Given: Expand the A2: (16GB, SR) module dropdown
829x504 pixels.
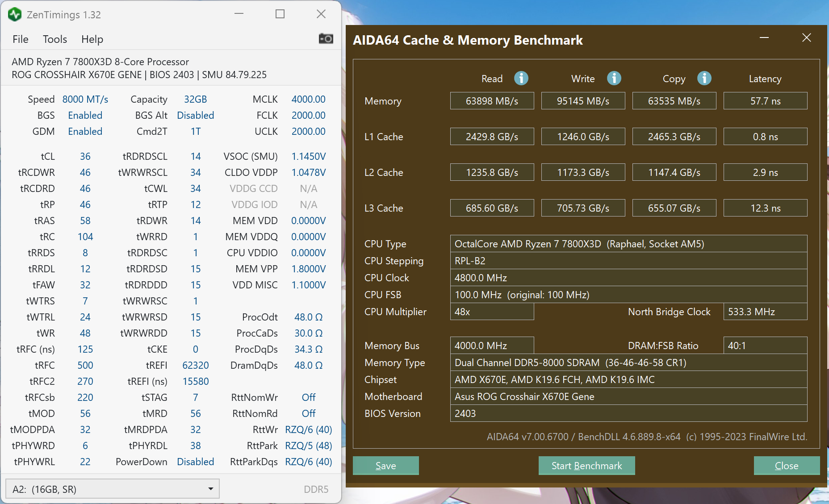Looking at the screenshot, I should tap(112, 489).
